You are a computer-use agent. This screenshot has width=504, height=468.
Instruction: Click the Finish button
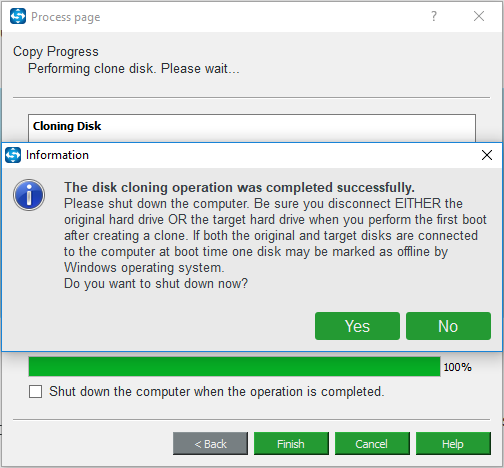click(291, 444)
